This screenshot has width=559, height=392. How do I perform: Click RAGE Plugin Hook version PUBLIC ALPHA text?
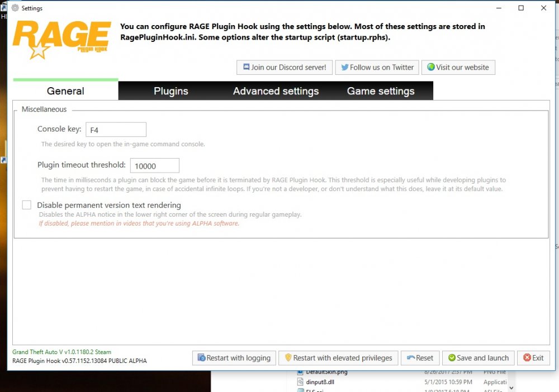click(x=79, y=361)
